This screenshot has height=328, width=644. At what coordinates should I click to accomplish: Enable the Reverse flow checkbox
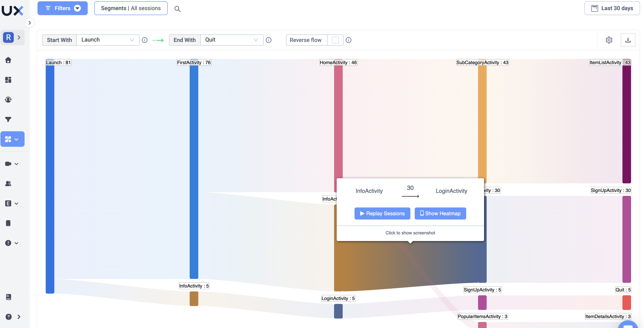335,40
